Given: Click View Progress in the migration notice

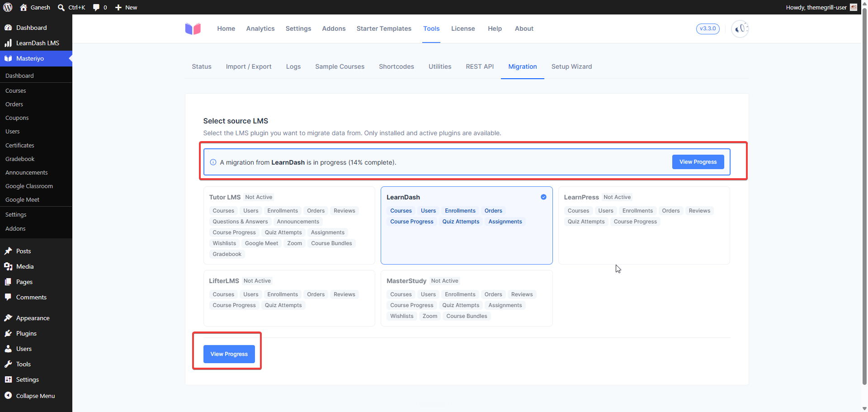Looking at the screenshot, I should click(698, 162).
